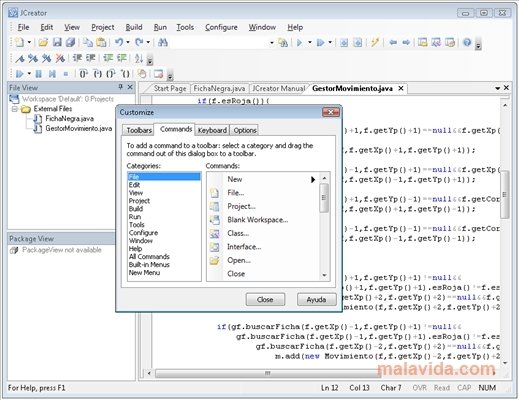
Task: Click inside the Find text combo box
Action: [219, 42]
